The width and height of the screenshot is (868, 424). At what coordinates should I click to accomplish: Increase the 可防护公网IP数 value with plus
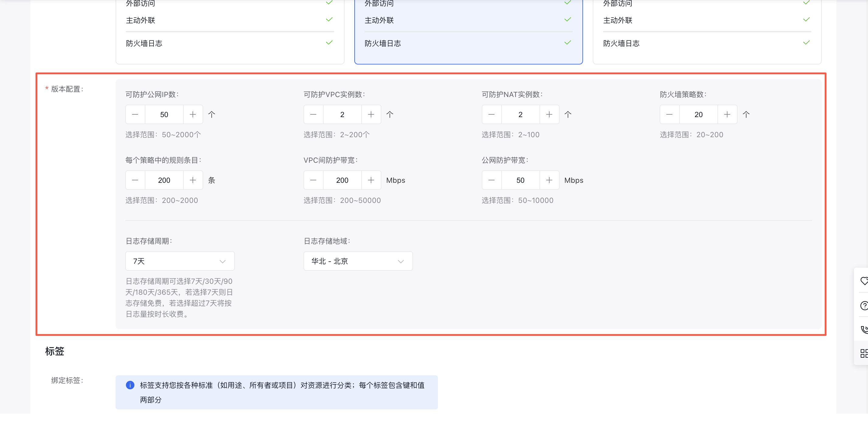193,115
